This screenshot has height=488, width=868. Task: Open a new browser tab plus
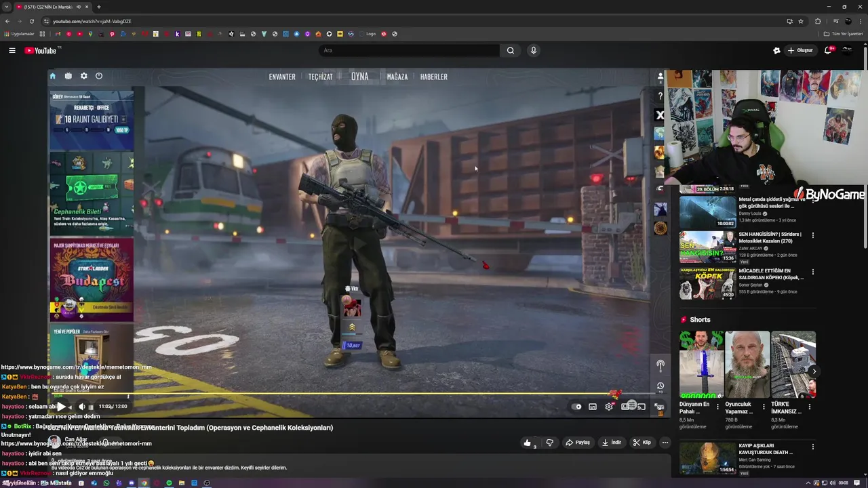point(99,7)
